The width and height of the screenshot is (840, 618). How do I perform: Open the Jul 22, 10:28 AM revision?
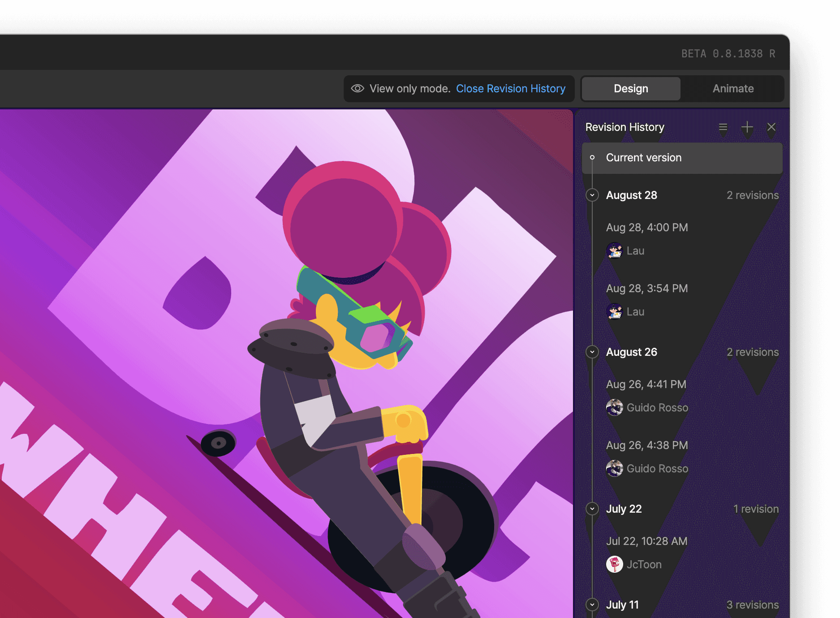coord(646,541)
